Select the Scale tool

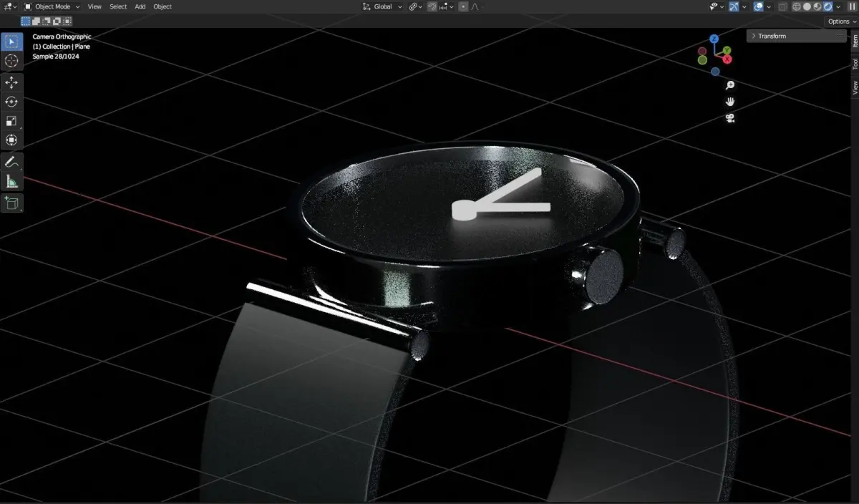click(x=11, y=121)
